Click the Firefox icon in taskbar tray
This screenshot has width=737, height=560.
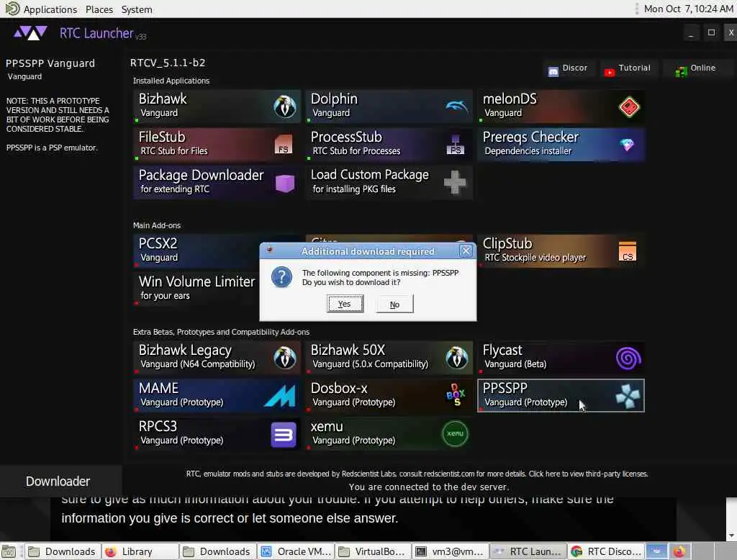(679, 551)
